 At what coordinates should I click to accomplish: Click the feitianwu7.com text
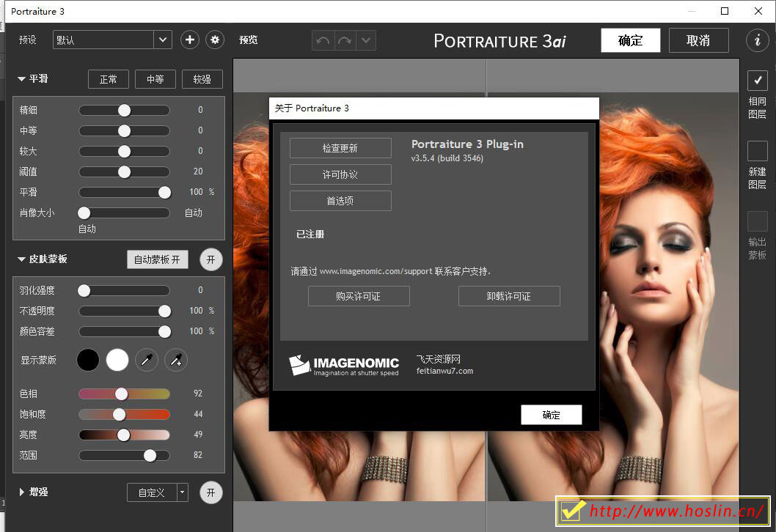pos(445,371)
